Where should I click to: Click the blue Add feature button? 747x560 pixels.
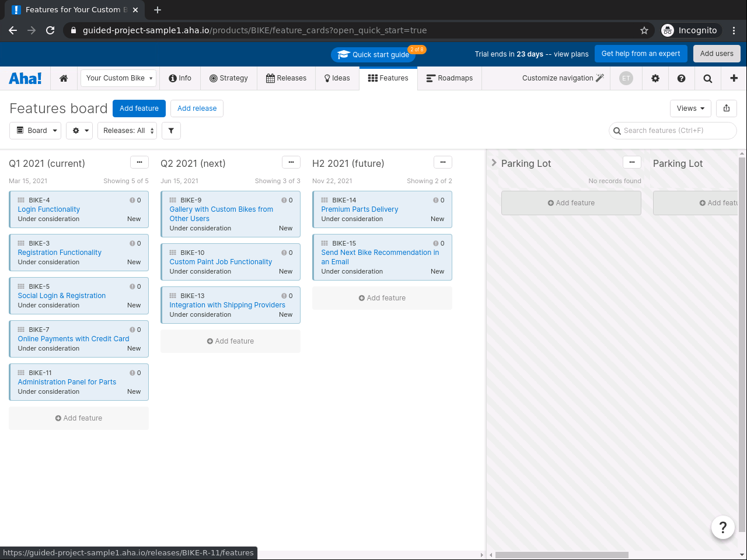(139, 108)
